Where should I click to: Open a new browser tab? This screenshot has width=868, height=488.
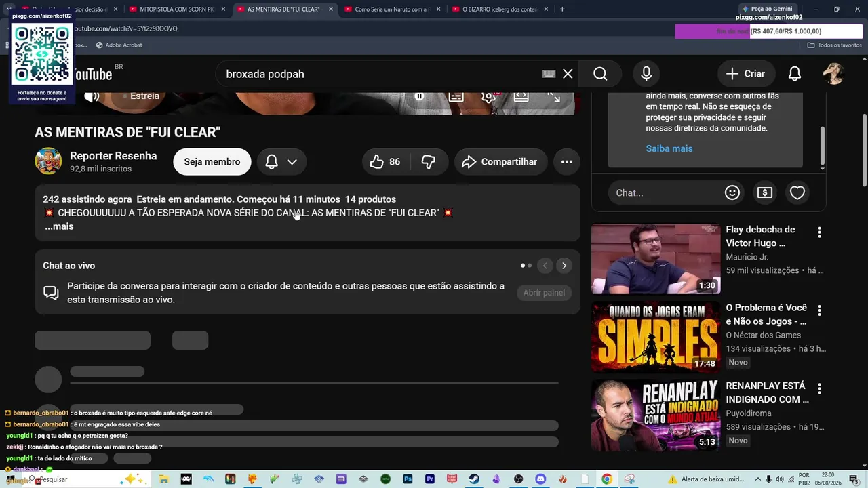tap(562, 9)
